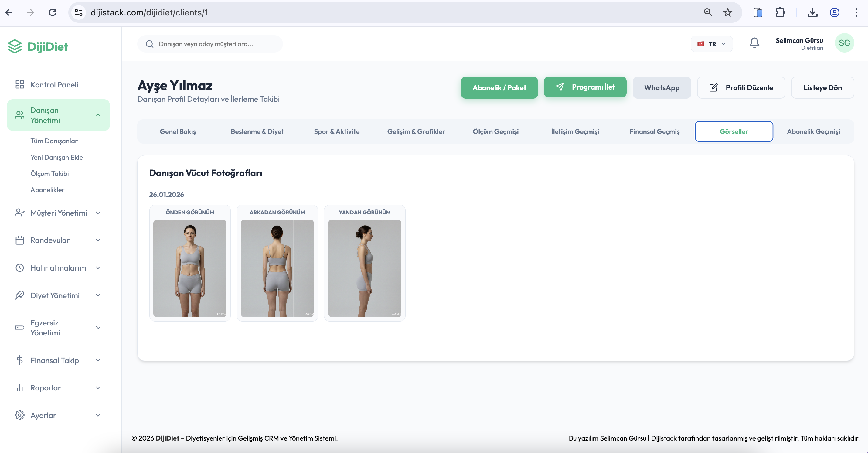Switch to the Ölçüm Geçmişi tab

(496, 131)
